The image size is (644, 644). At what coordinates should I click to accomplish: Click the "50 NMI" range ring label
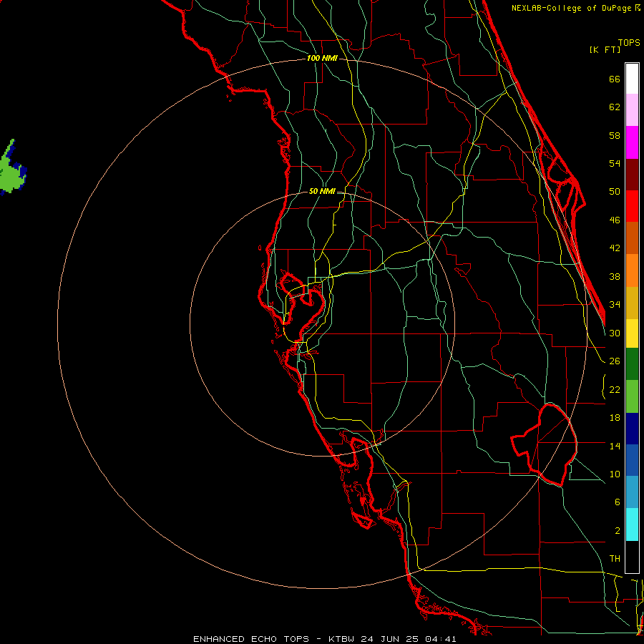pyautogui.click(x=321, y=191)
